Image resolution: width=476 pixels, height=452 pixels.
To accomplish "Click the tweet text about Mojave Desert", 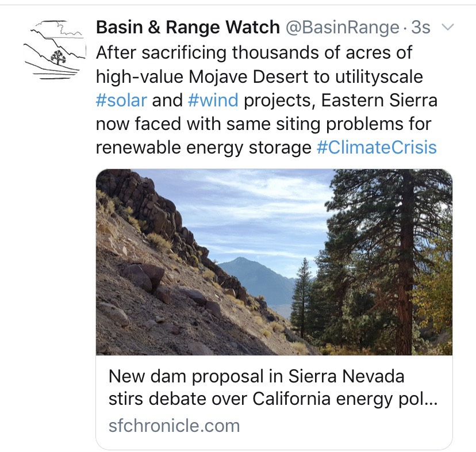I will [x=267, y=100].
